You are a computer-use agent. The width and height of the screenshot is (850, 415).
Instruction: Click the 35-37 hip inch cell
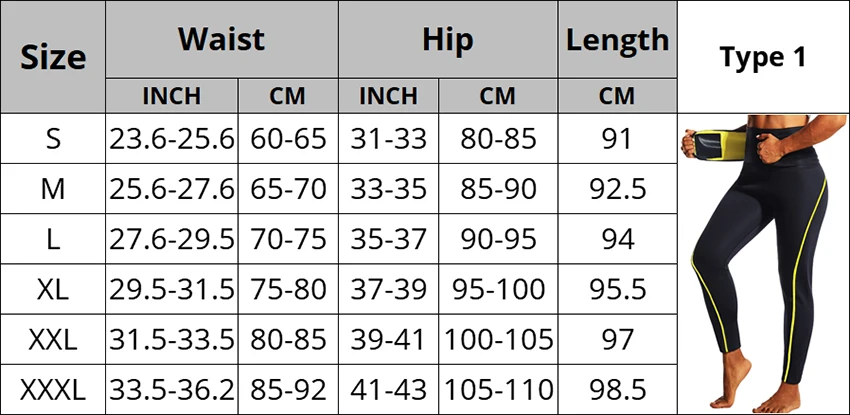click(389, 239)
